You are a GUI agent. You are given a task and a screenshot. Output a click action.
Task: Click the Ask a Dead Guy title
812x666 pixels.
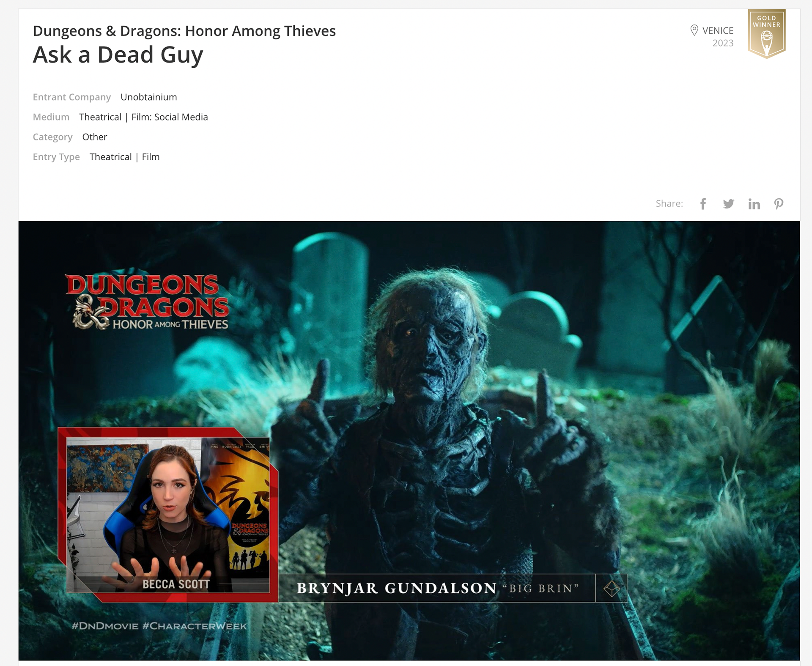(x=118, y=55)
